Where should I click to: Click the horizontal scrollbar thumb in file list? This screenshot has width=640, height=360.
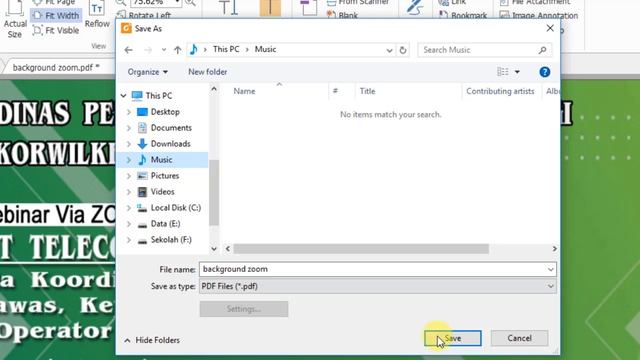pyautogui.click(x=361, y=249)
